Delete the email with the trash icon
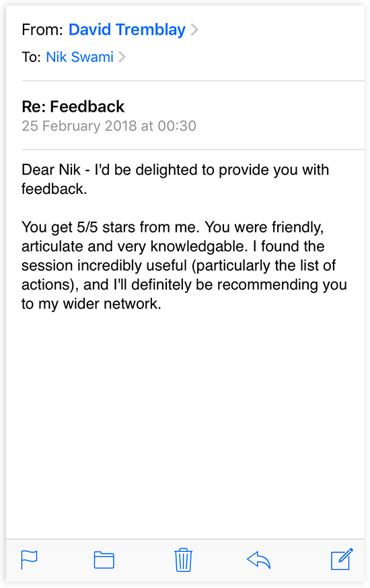Viewport: 370px width, 588px height. (x=183, y=560)
